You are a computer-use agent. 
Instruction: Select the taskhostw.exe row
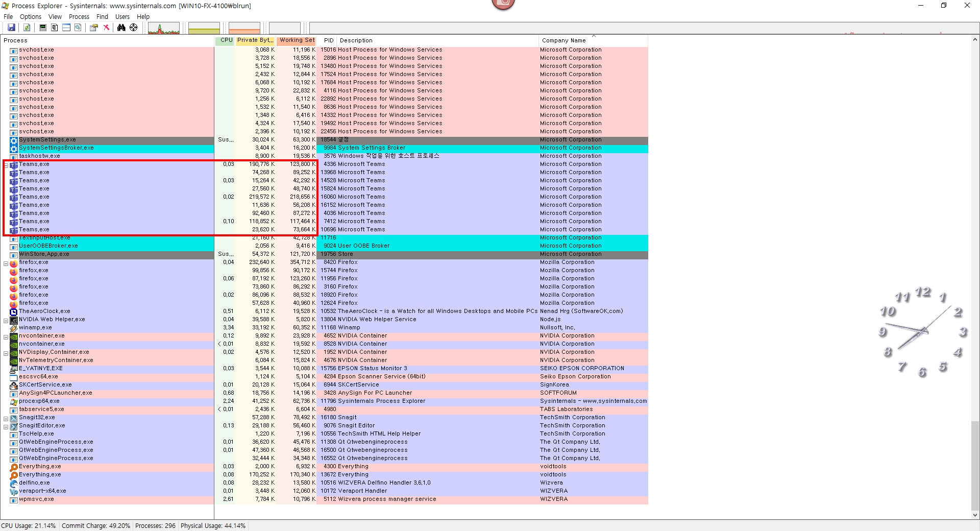point(325,156)
